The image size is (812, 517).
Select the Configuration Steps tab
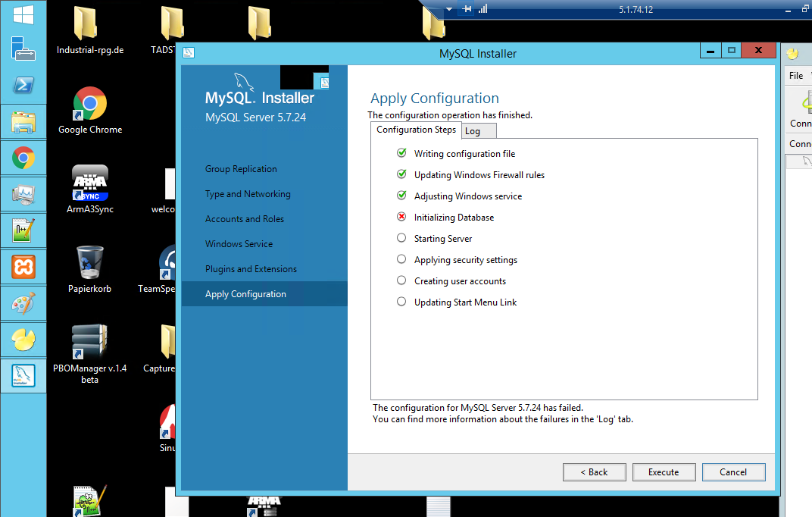pos(417,130)
